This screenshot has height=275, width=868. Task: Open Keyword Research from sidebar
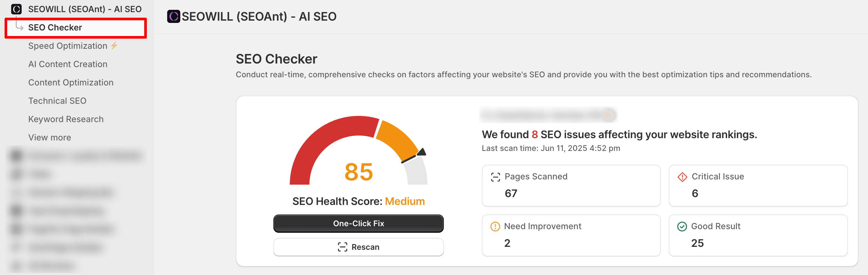coord(66,119)
